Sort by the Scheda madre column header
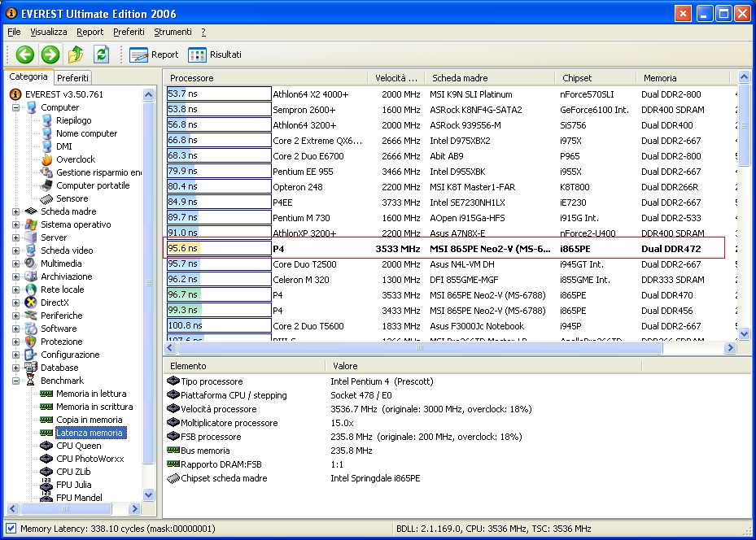Image resolution: width=756 pixels, height=540 pixels. 489,77
